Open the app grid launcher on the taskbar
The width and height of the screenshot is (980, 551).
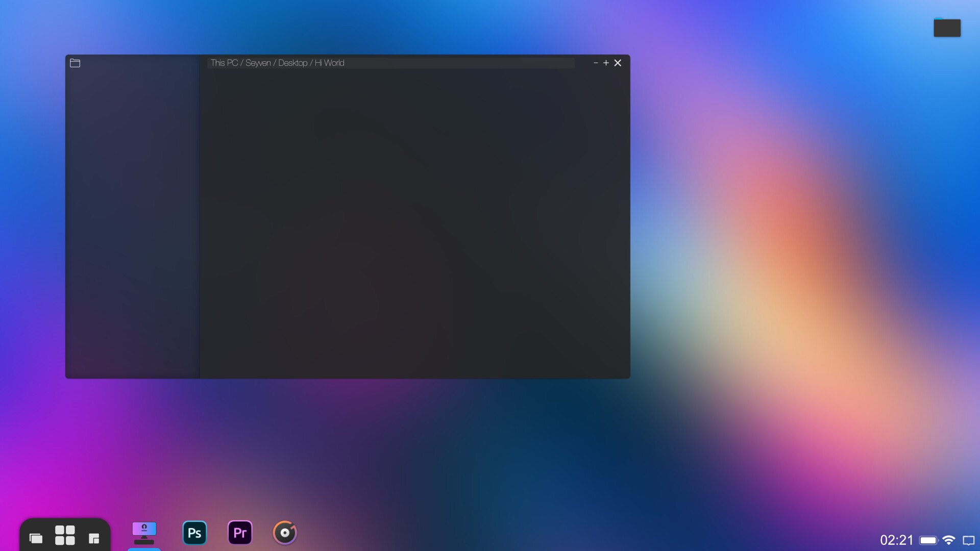(x=64, y=535)
